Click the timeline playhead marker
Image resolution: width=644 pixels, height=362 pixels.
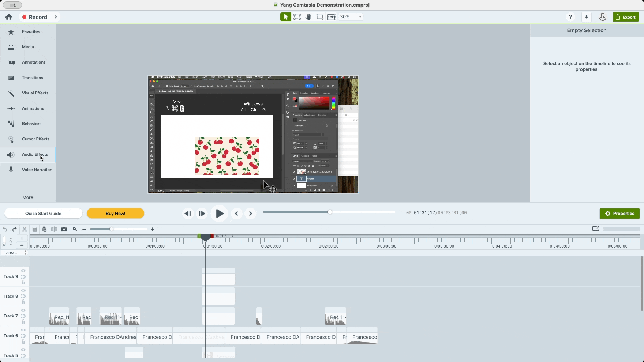pos(206,238)
